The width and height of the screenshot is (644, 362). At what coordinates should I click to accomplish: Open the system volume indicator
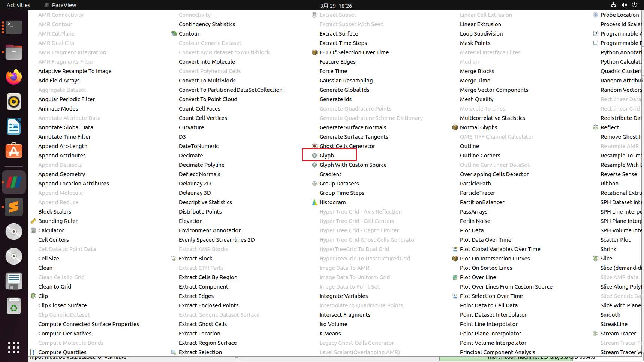click(x=624, y=5)
